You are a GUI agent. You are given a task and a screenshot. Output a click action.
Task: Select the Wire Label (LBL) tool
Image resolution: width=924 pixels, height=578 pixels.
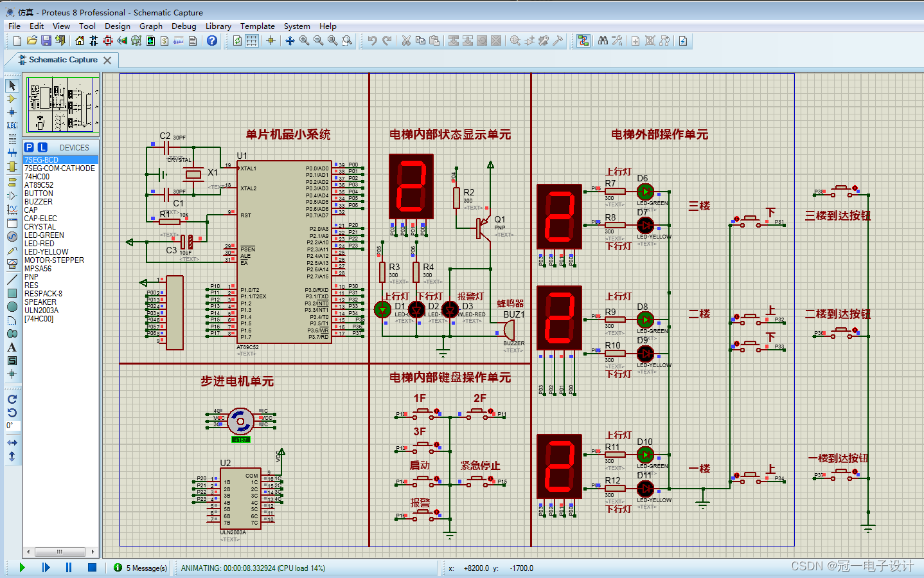click(x=12, y=126)
